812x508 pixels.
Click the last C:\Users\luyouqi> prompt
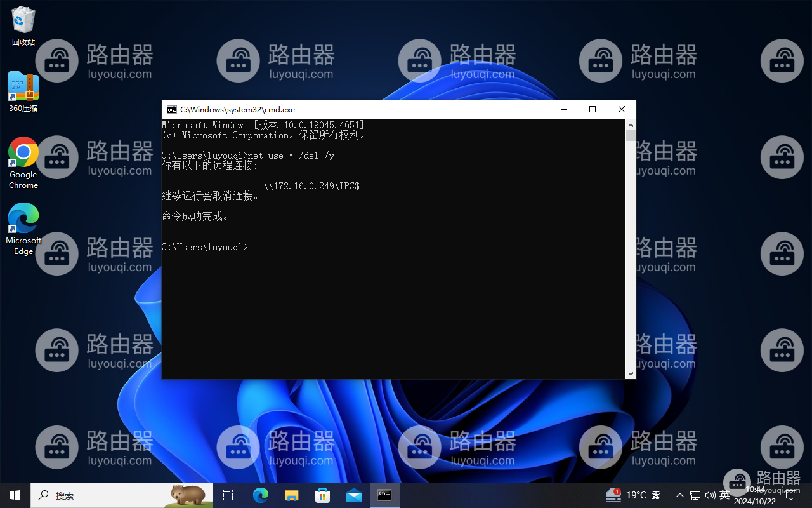pos(205,247)
